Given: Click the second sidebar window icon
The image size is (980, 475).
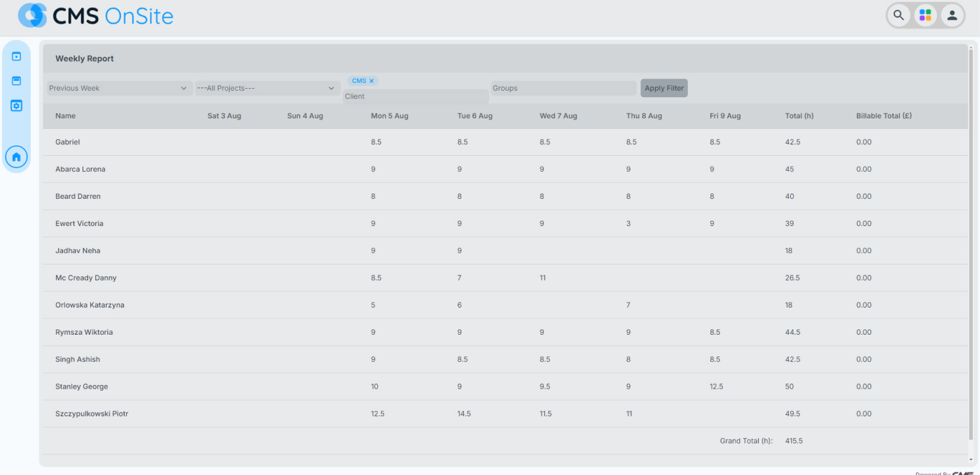Looking at the screenshot, I should click(17, 81).
